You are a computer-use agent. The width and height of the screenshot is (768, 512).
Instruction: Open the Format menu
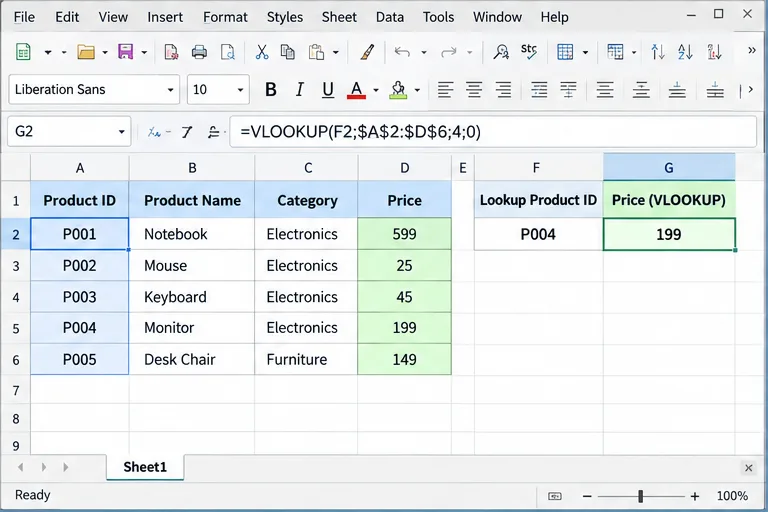[225, 17]
